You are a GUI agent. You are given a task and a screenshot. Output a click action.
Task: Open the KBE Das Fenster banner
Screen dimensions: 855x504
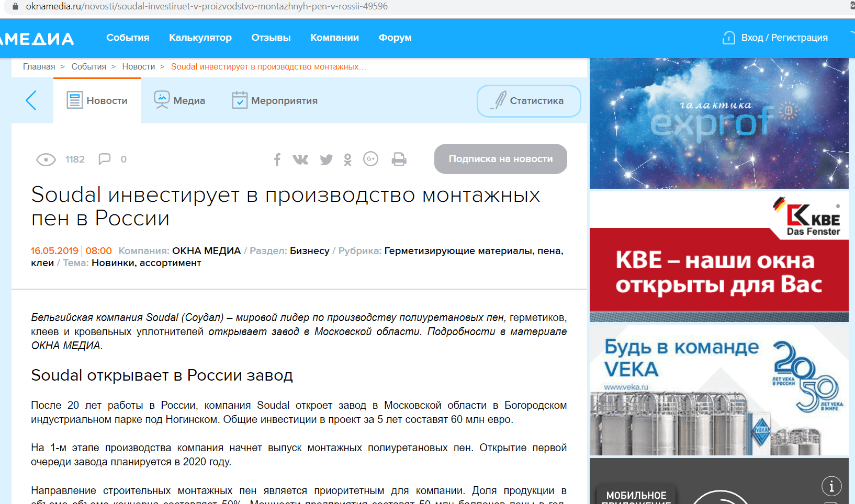click(719, 257)
